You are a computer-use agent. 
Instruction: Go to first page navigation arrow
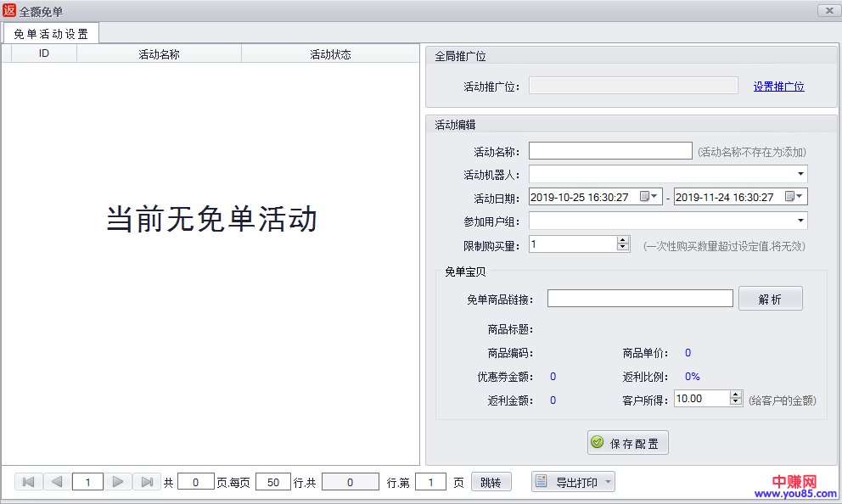(28, 482)
